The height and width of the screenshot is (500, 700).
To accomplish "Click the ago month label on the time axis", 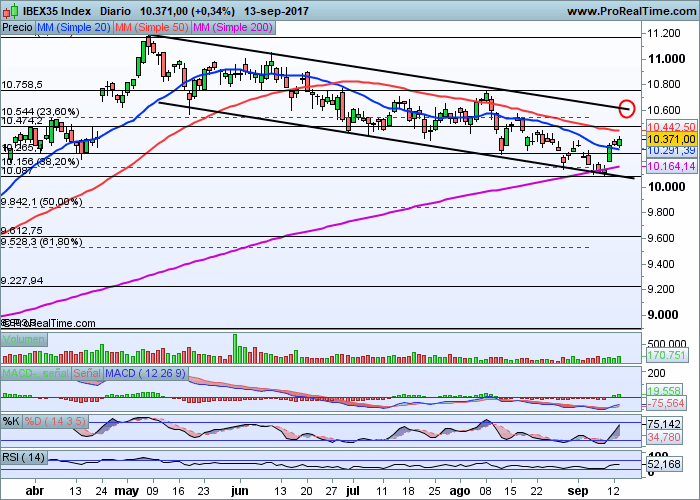I will (x=459, y=491).
